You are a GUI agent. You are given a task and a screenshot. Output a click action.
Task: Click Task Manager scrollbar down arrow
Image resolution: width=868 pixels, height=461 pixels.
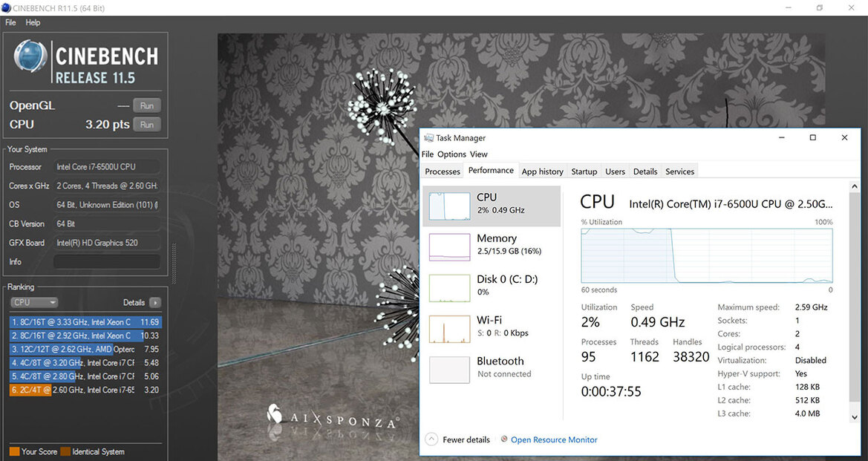854,417
